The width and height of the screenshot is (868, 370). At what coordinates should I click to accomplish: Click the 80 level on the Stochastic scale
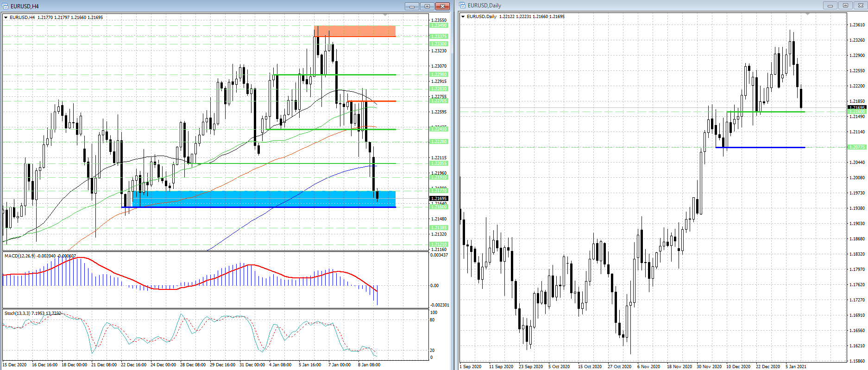click(433, 320)
